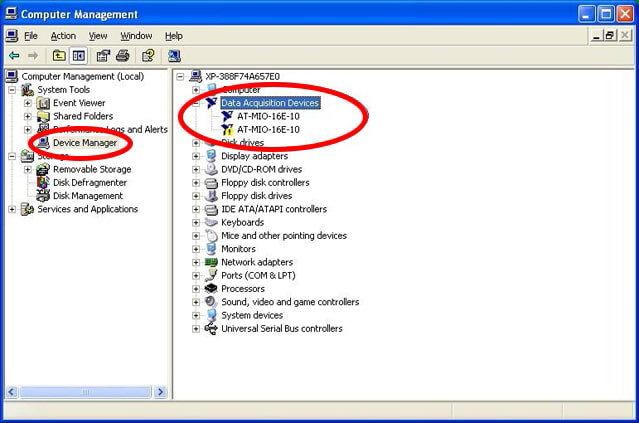Minimize the inner MMC child window
The image size is (639, 423).
coord(596,35)
